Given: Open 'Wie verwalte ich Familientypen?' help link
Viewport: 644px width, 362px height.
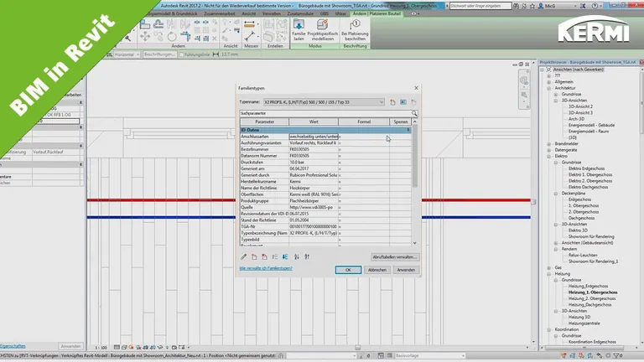Looking at the screenshot, I should pos(267,269).
